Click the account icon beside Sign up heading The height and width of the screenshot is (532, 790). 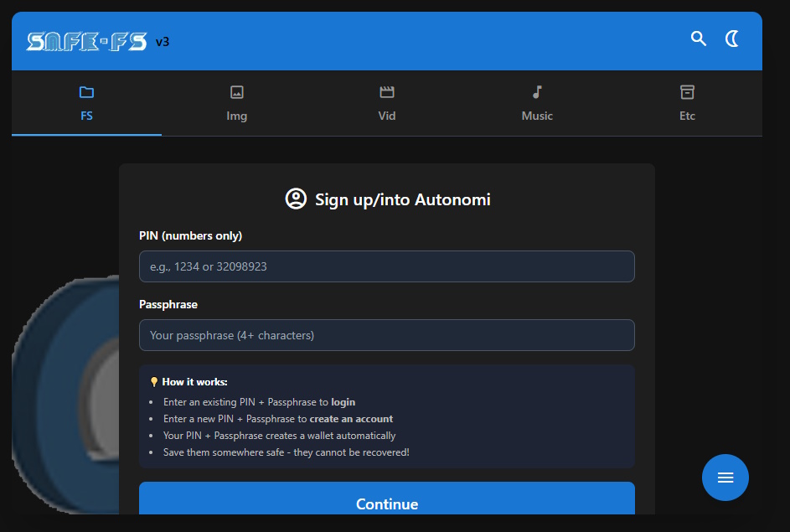(296, 199)
